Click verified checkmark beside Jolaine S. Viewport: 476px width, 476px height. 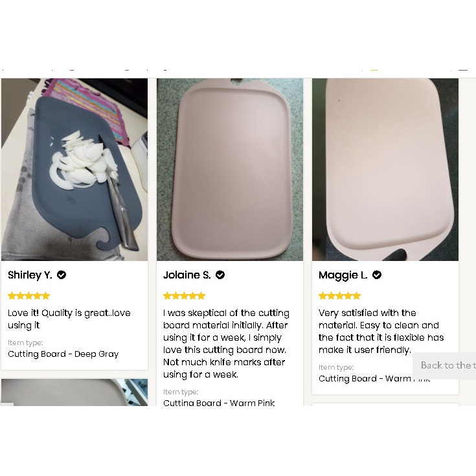coord(220,275)
